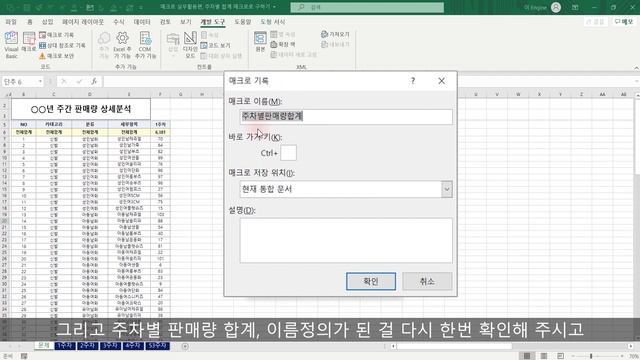640x360 pixels.
Task: Click 확인 in the 매크로 기록 dialog
Action: pyautogui.click(x=371, y=281)
